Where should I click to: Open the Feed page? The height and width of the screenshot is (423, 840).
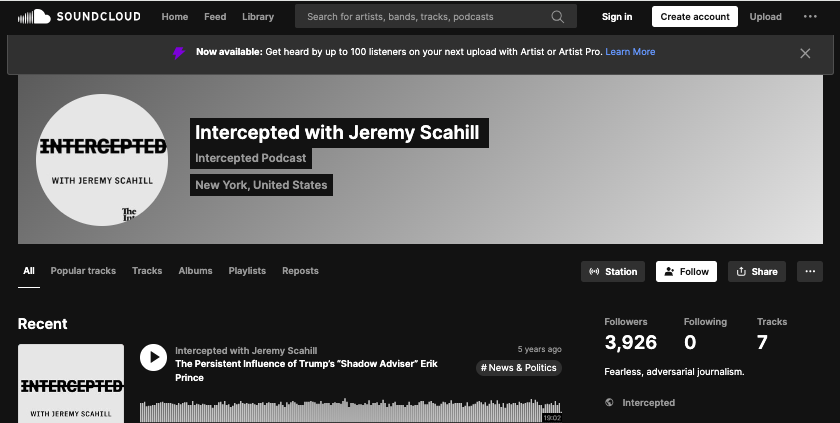click(215, 17)
